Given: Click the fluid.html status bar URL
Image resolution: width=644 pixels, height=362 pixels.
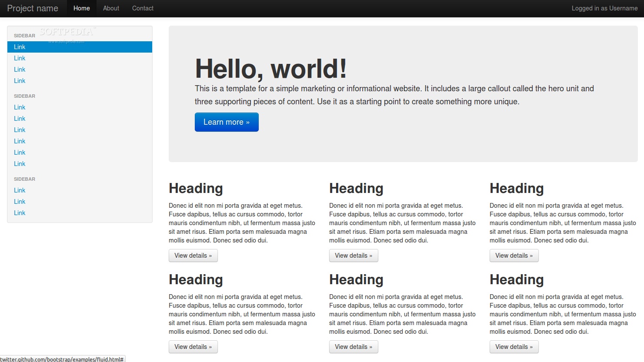Looking at the screenshot, I should coord(62,359).
